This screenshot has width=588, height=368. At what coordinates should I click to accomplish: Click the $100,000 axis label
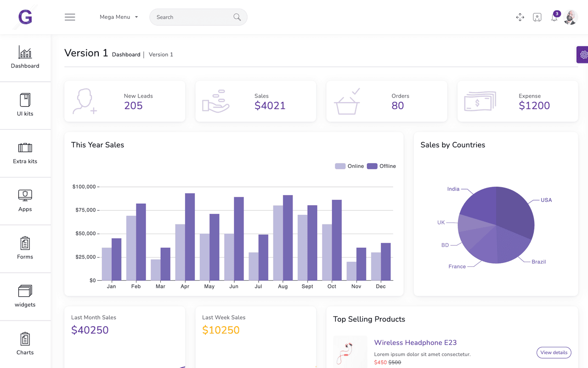(84, 187)
